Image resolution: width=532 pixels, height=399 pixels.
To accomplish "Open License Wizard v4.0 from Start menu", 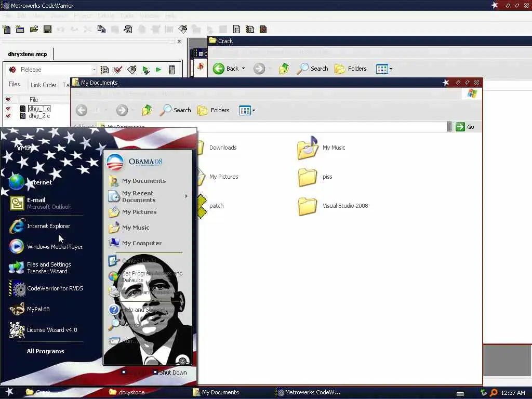I will point(43,330).
